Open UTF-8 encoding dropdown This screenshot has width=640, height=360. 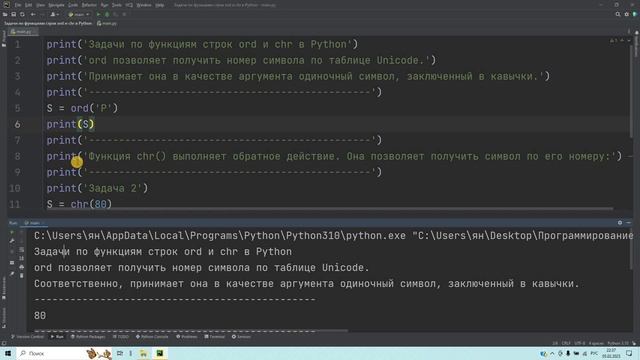click(x=580, y=343)
